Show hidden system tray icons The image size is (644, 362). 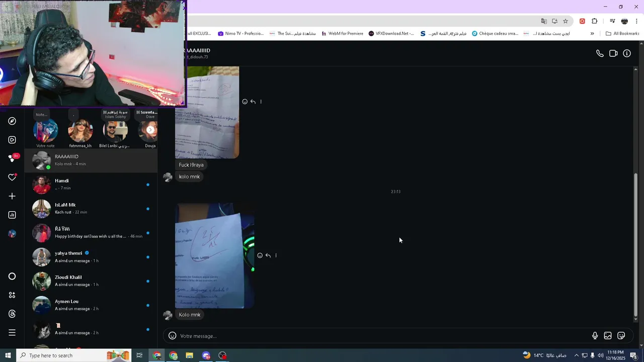coord(577,355)
